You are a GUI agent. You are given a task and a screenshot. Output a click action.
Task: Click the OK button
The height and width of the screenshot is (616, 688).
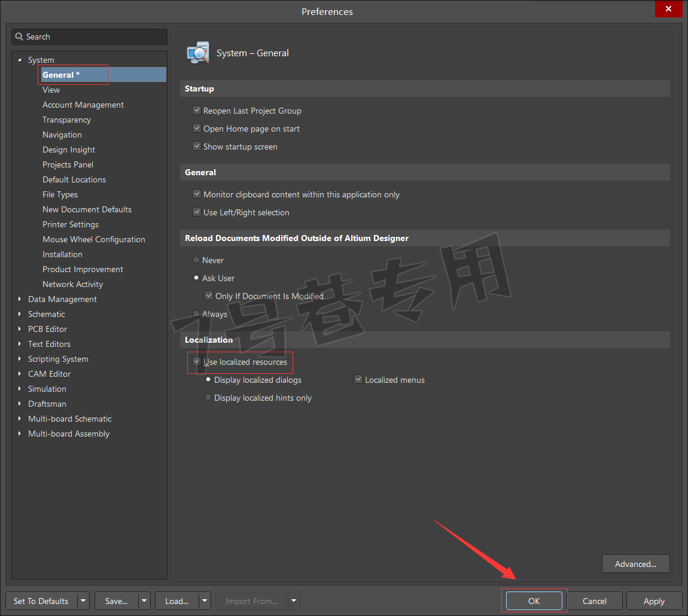tap(534, 600)
